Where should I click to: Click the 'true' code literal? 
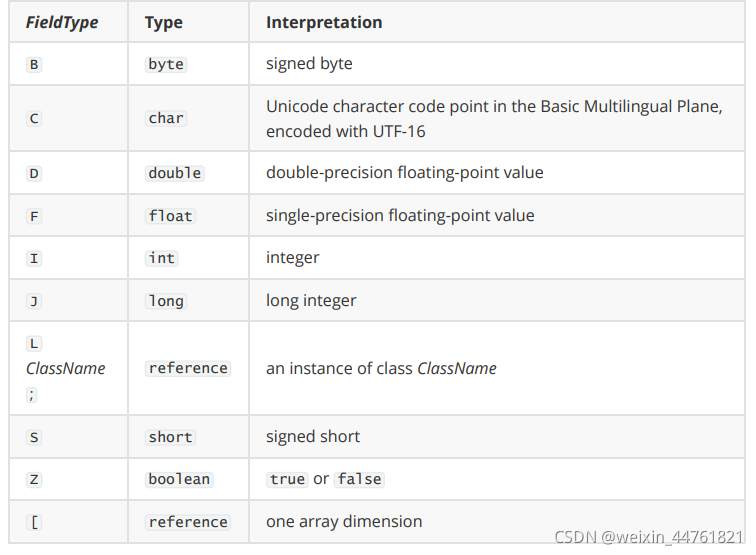pos(288,479)
